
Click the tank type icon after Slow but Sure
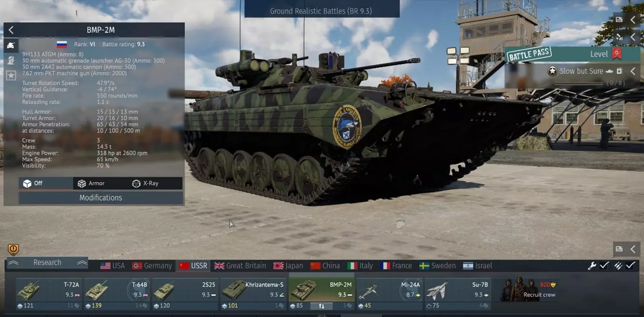(609, 72)
